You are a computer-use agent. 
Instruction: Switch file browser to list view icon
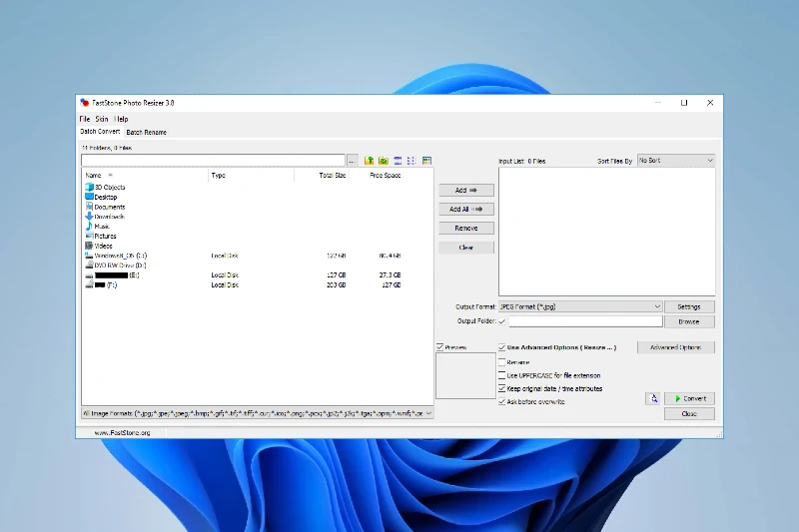click(411, 160)
